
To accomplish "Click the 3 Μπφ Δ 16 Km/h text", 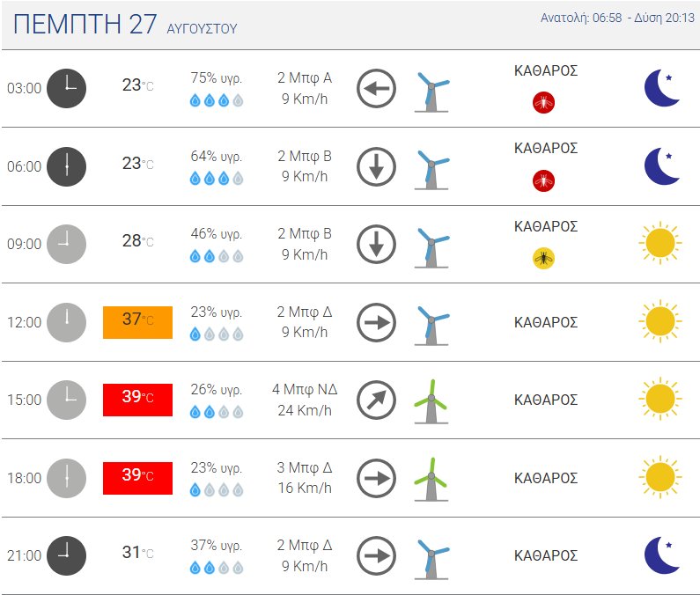I will click(305, 478).
